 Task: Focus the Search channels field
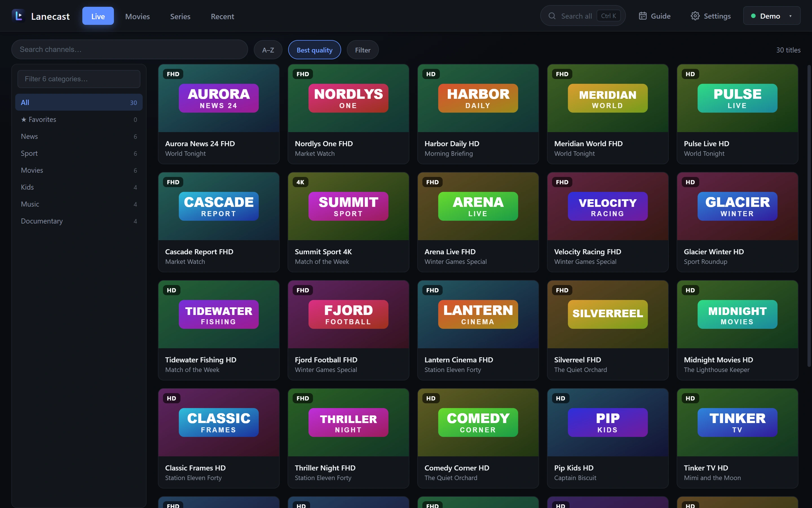(x=129, y=49)
